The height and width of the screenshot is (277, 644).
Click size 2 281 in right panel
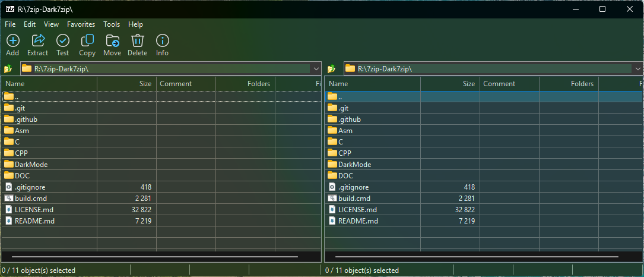tap(467, 199)
